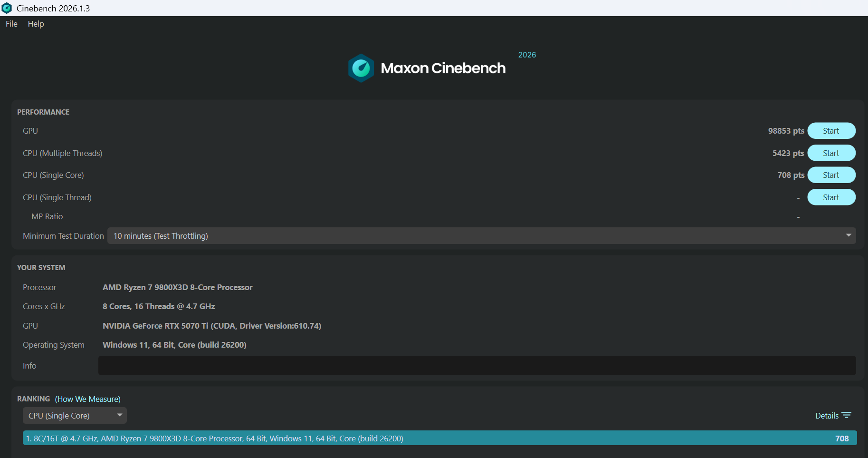The height and width of the screenshot is (458, 868).
Task: Open the Minimum Test Duration dropdown
Action: point(482,236)
